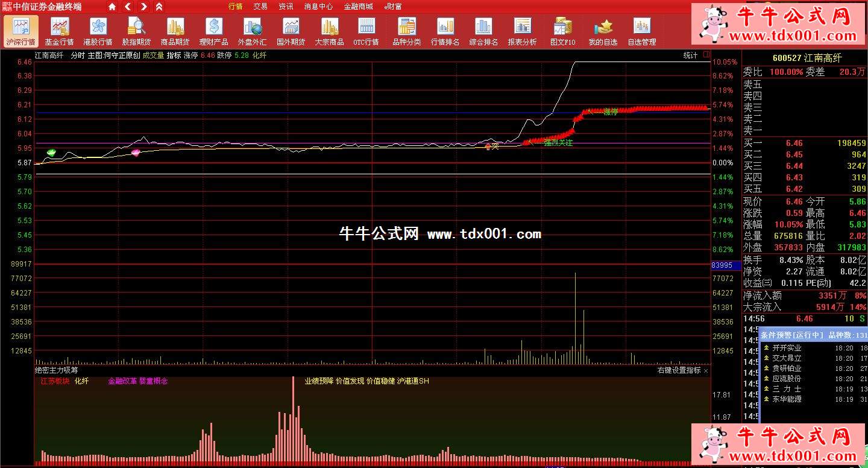Screen dimensions: 868x468
Task: Click the back arrow navigation icon
Action: (128, 7)
